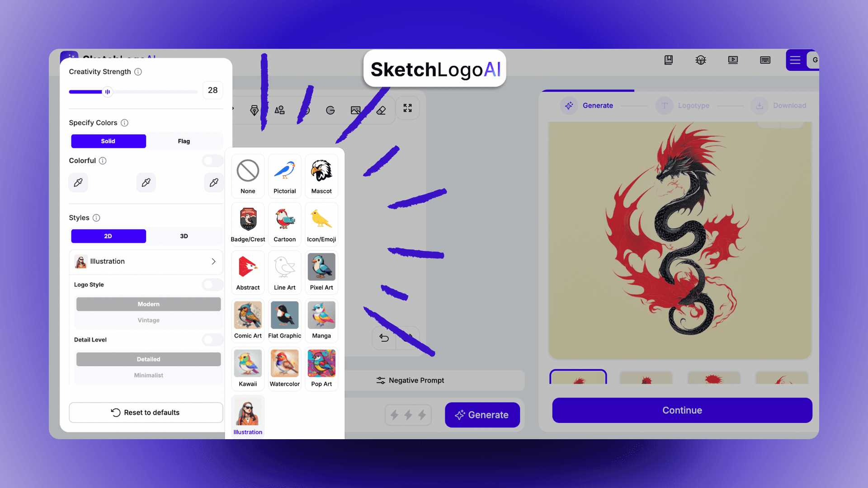Viewport: 868px width, 488px height.
Task: Select the Pen/Vector tool in toolbar
Action: tap(255, 110)
